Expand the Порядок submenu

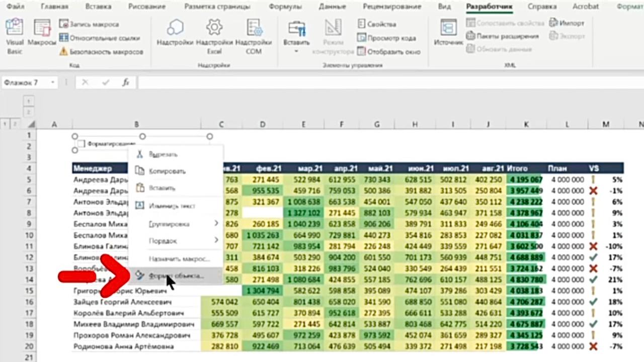(x=175, y=241)
